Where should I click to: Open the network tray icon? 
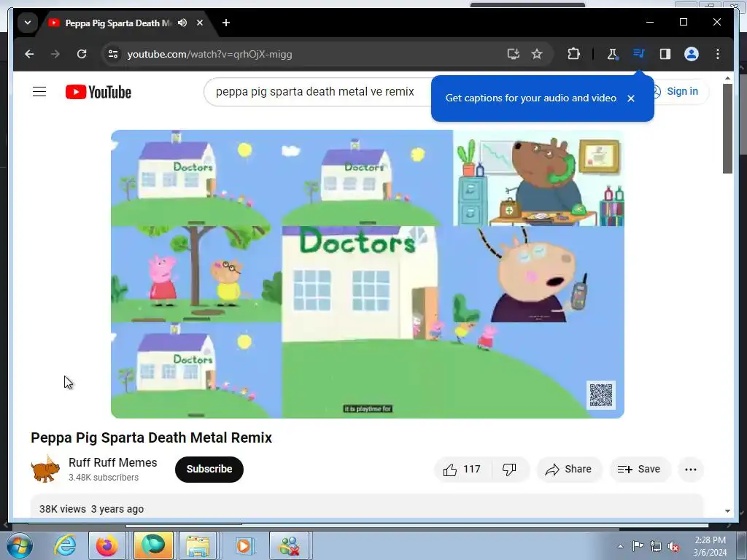(x=656, y=546)
